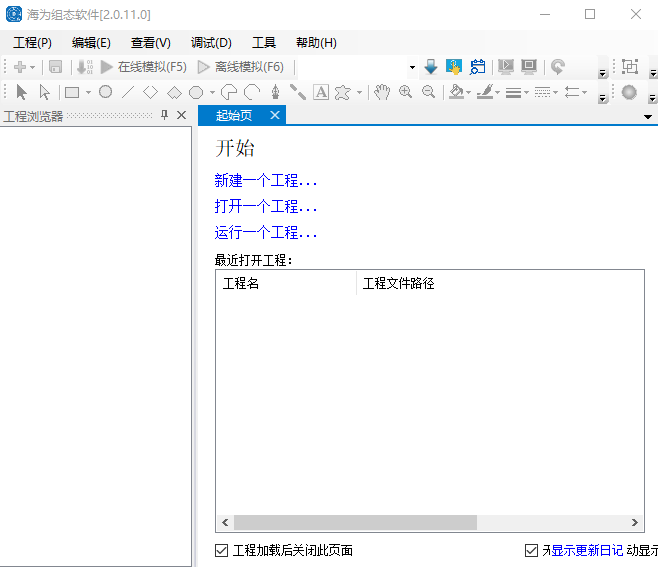Click the recent projects horizontal scrollbar thumb
This screenshot has height=567, width=658.
click(x=355, y=523)
